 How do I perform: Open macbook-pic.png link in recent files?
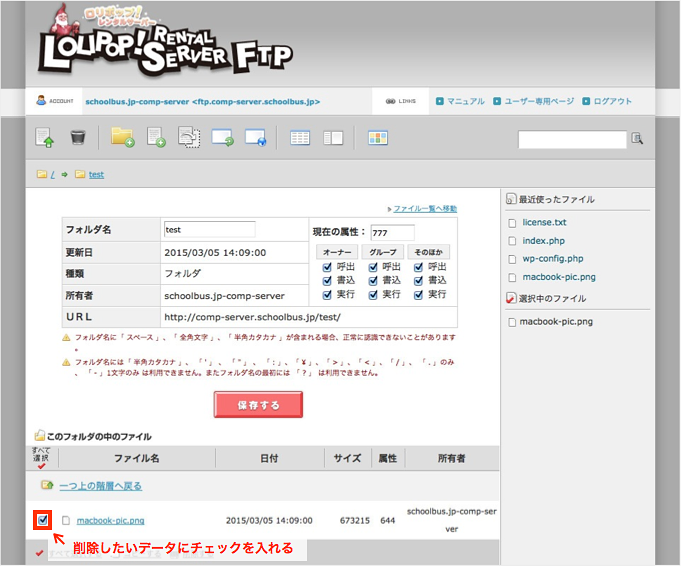click(x=559, y=277)
